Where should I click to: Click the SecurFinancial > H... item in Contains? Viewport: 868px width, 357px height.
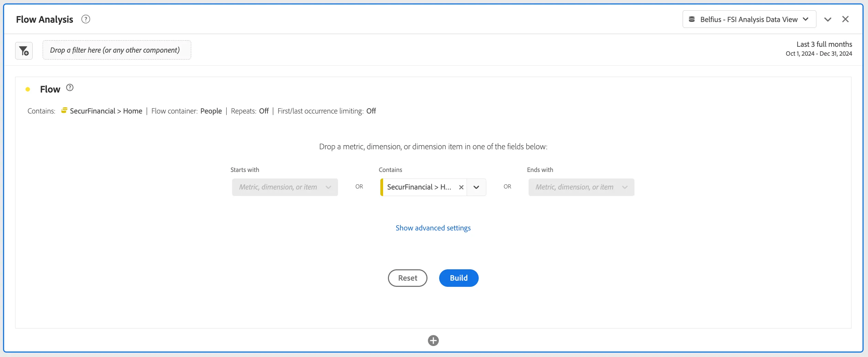(x=419, y=187)
